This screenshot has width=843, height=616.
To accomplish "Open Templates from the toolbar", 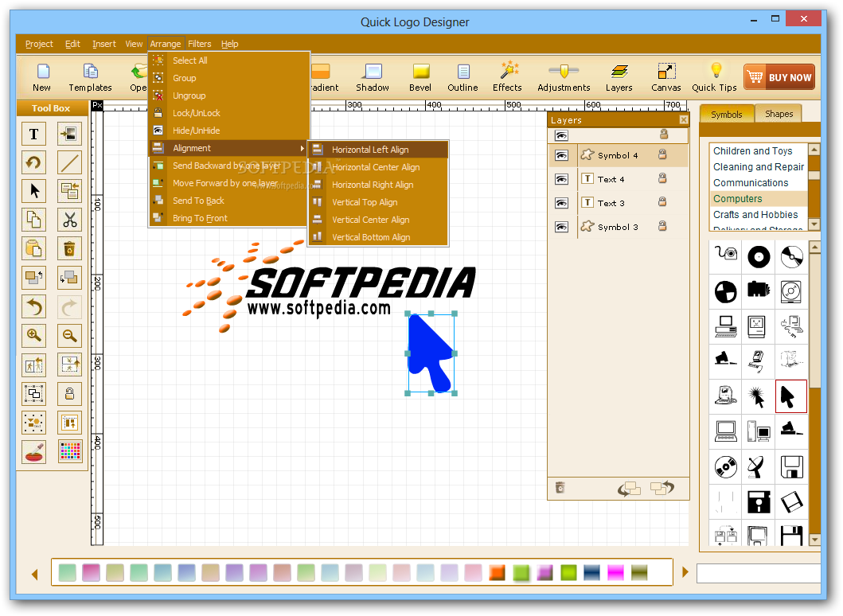I will pyautogui.click(x=90, y=77).
